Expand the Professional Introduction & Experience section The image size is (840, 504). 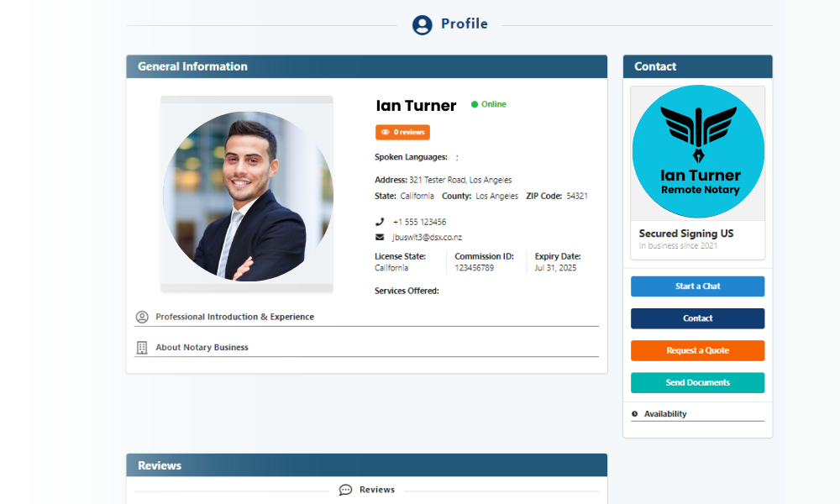(235, 317)
